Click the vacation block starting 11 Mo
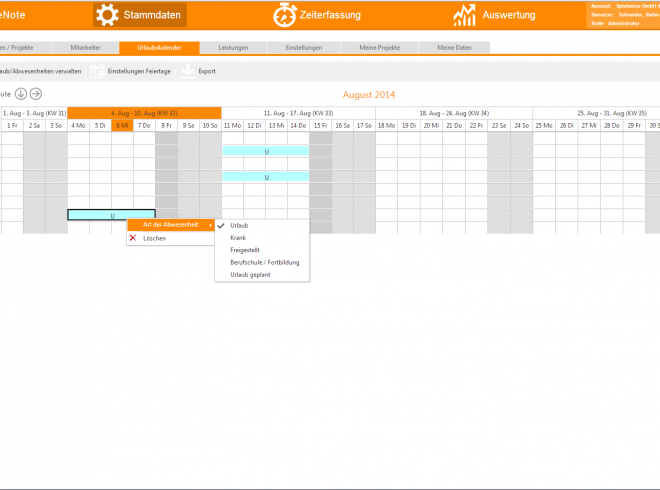The image size is (660, 490). tap(266, 151)
